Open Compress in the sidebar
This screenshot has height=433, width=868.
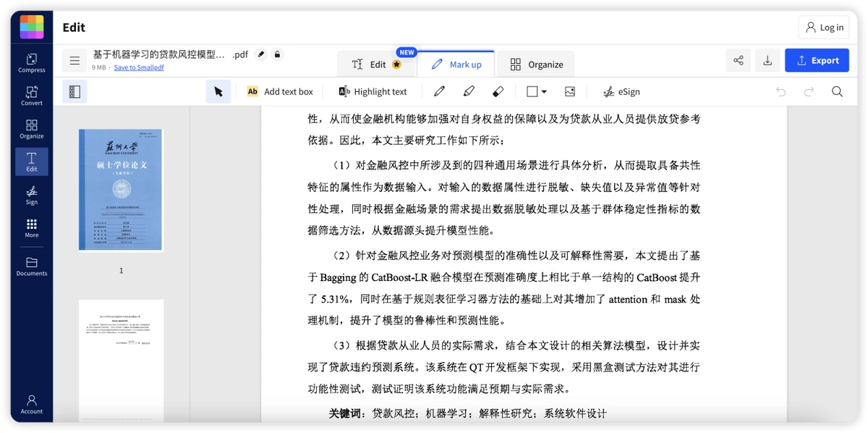[x=32, y=63]
